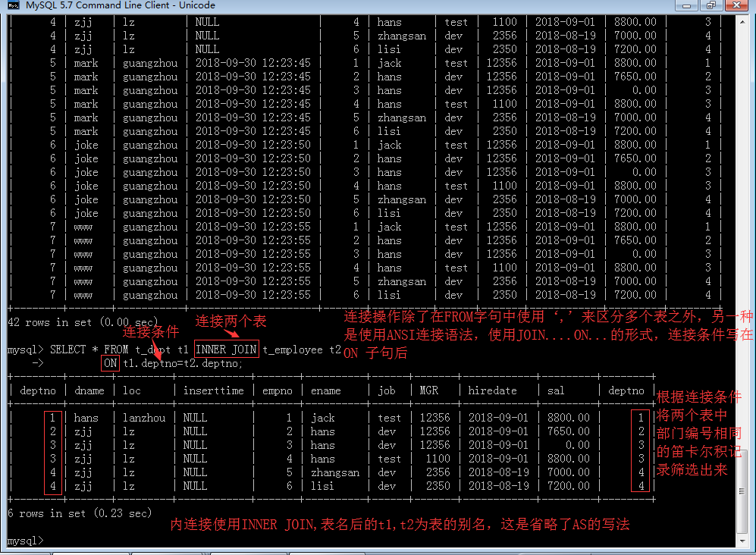Click the 'ename' column header
Screen dimensions: 756x555
coord(326,390)
